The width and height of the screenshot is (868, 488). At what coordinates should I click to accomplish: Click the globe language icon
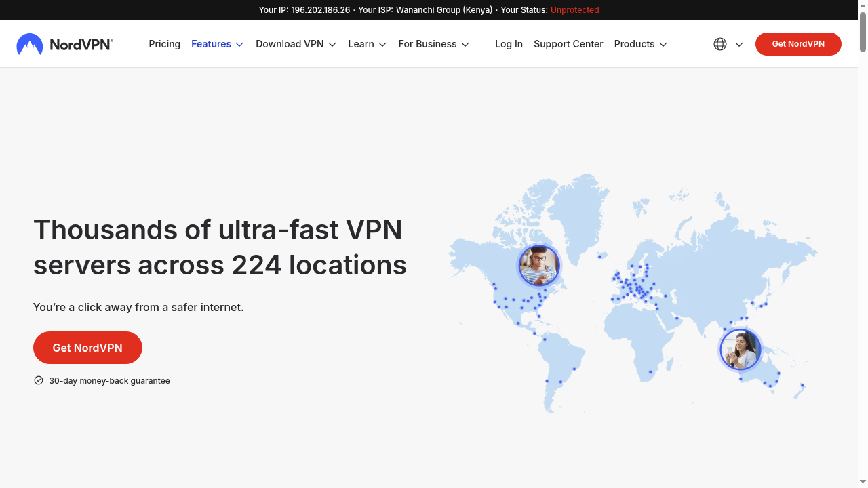(x=720, y=44)
